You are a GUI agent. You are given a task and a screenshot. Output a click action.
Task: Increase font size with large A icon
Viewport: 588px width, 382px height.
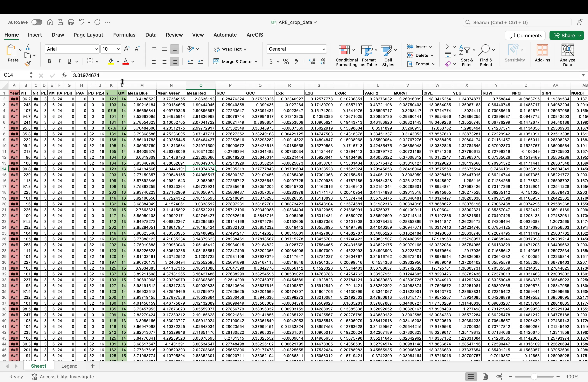point(127,49)
